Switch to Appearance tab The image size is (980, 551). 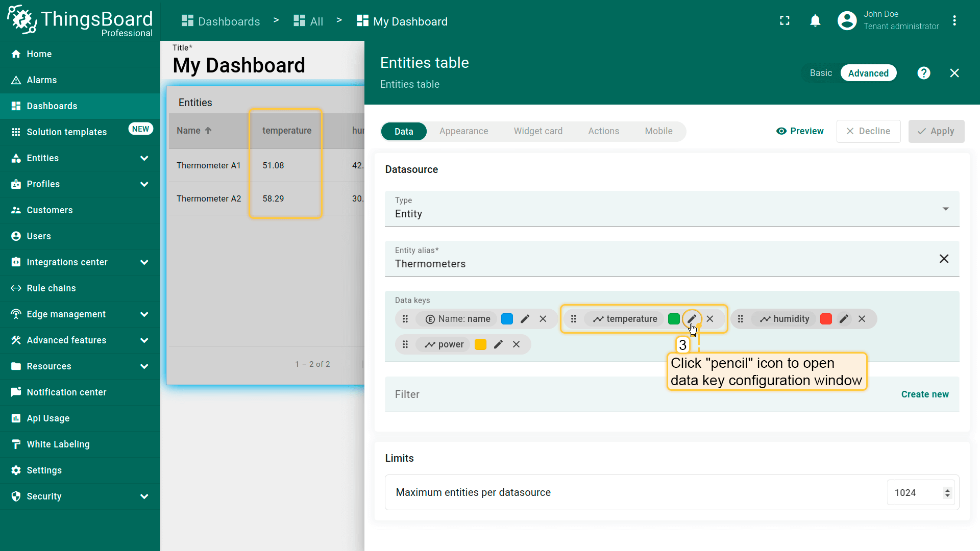463,131
